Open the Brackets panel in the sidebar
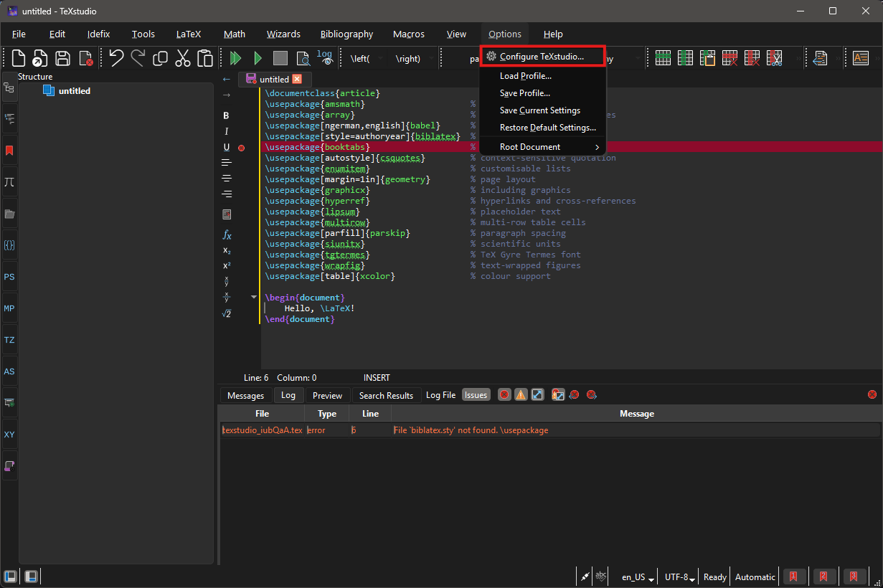Viewport: 883px width, 588px height. click(x=10, y=245)
